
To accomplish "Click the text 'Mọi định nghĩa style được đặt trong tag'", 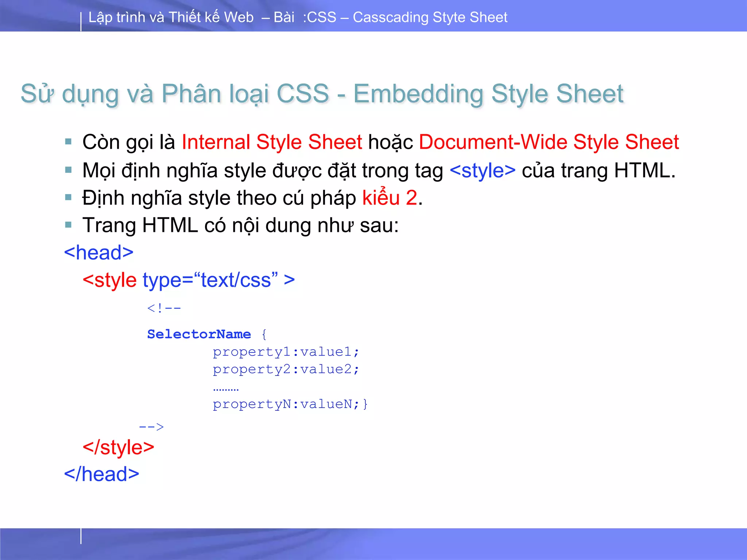I will [263, 170].
